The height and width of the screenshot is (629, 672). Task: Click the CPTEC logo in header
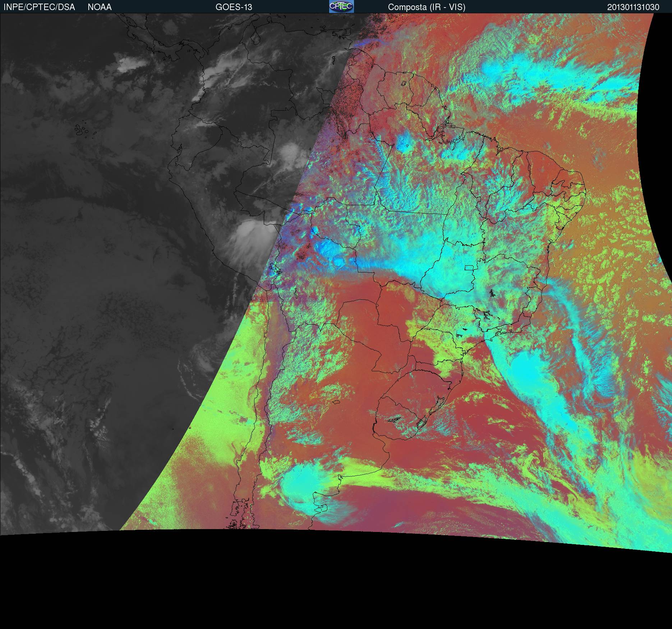pos(341,6)
